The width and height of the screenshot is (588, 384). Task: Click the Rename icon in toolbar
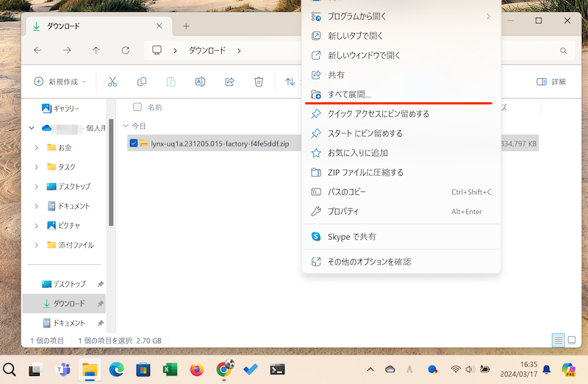click(x=200, y=82)
